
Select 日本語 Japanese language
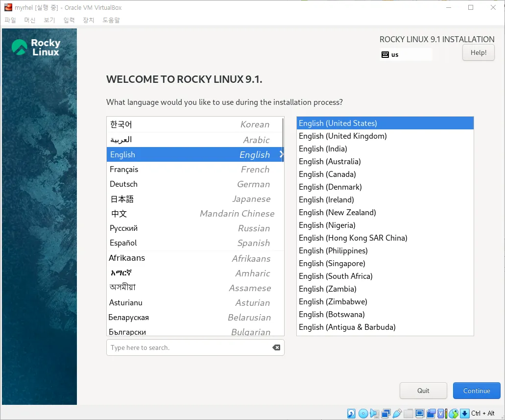195,199
